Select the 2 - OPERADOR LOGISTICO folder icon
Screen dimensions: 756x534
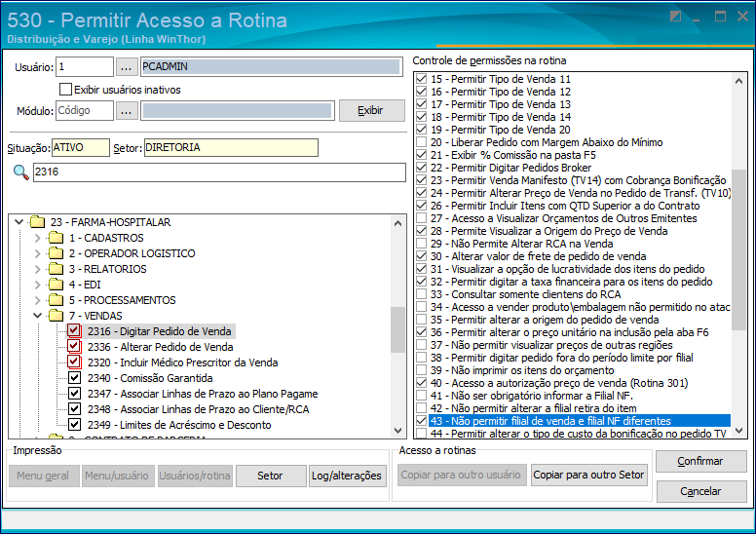point(56,253)
